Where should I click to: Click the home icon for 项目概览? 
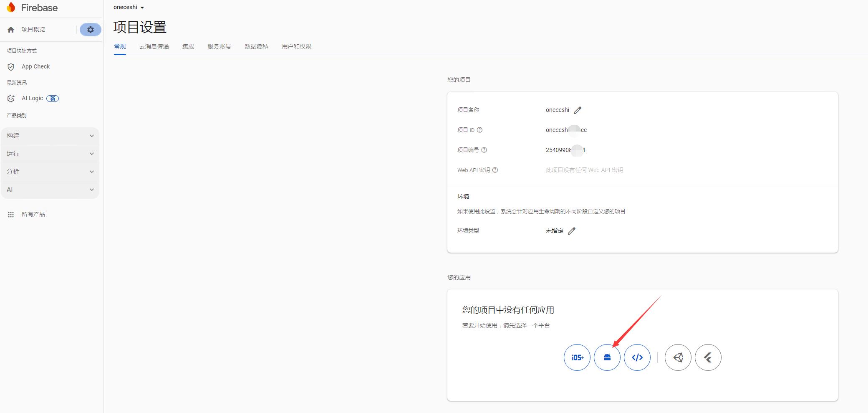coord(11,30)
